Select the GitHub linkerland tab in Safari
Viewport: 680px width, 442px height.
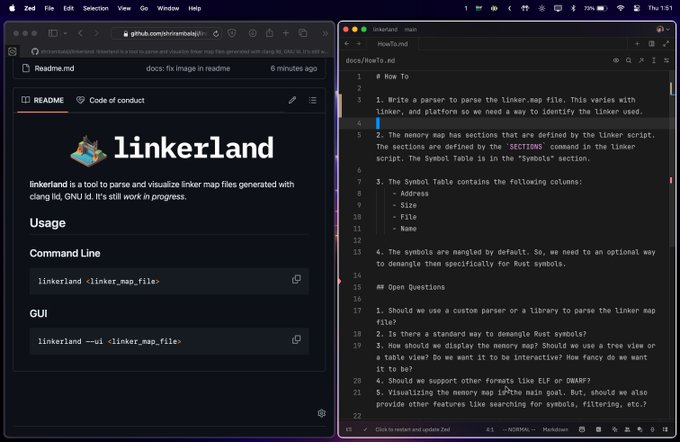pyautogui.click(x=179, y=52)
